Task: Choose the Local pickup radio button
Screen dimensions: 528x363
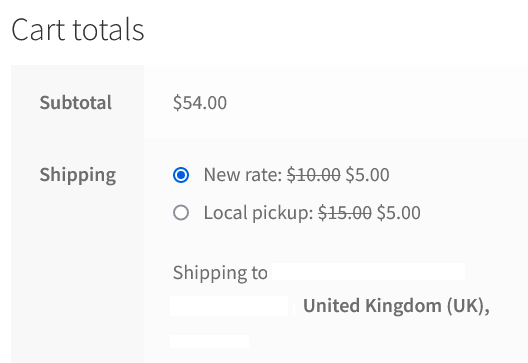Action: coord(181,213)
